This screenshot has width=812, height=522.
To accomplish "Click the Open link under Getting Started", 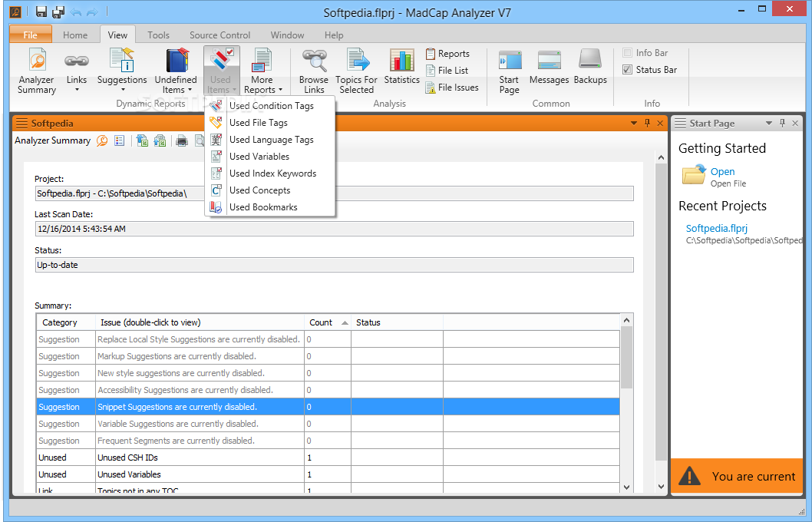I will click(x=722, y=171).
